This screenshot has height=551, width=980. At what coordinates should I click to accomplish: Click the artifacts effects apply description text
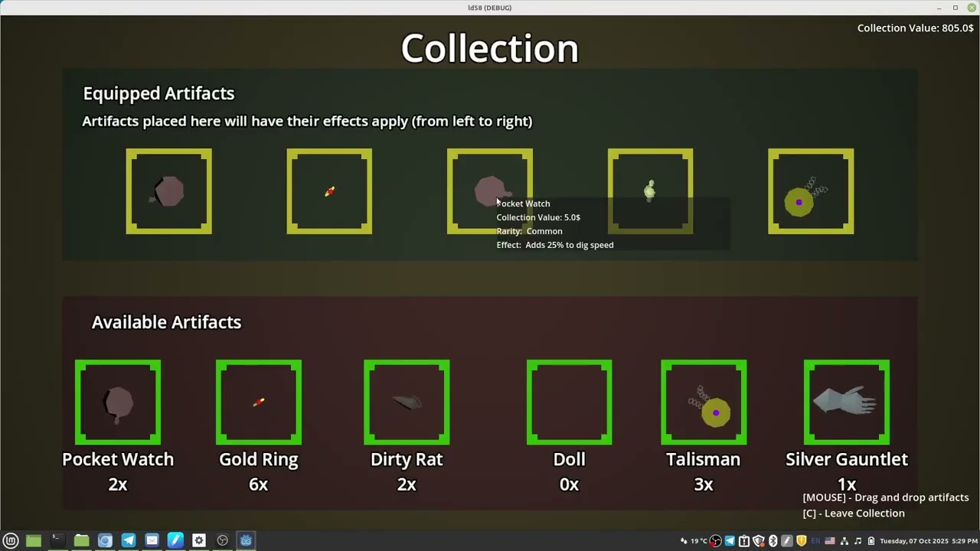coord(307,121)
